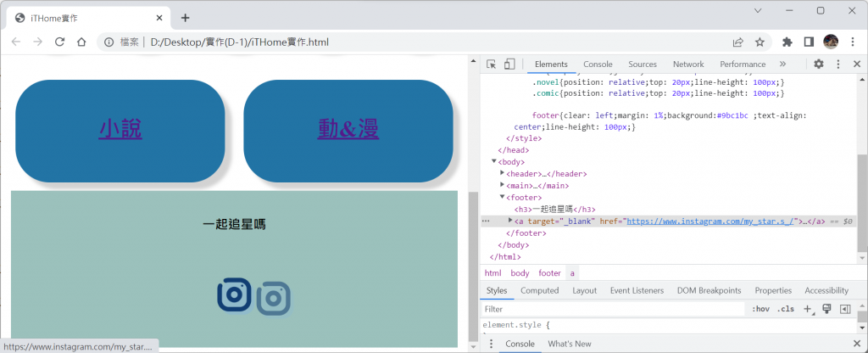Bookmark this page with the star
The image size is (868, 353).
[759, 42]
